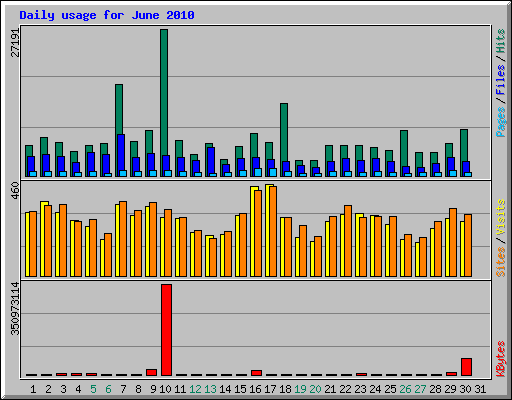Image resolution: width=512 pixels, height=400 pixels.
Task: Click day label 18 on x-axis
Action: (285, 389)
